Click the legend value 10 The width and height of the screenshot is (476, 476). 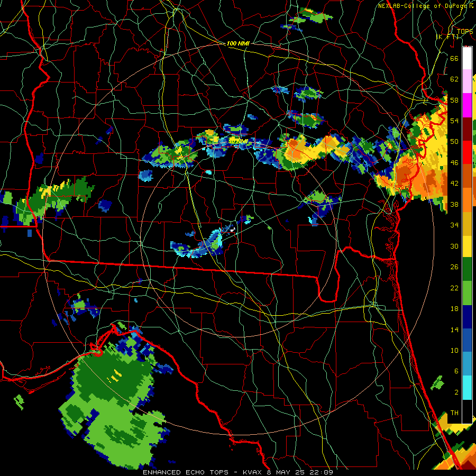pyautogui.click(x=454, y=351)
